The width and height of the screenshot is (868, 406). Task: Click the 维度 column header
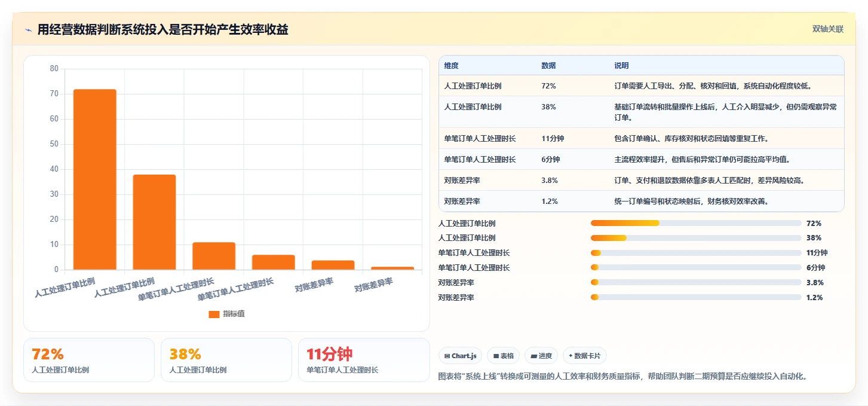[452, 66]
